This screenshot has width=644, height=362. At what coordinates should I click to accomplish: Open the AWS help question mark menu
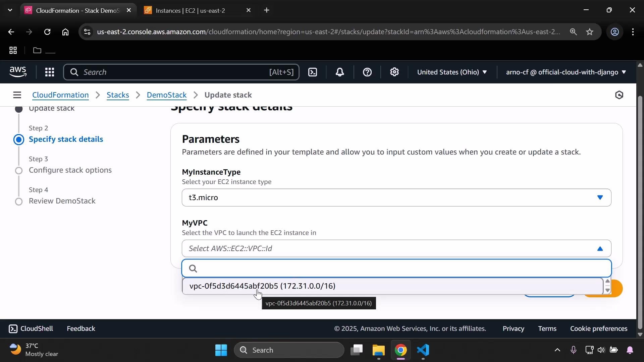[367, 72]
